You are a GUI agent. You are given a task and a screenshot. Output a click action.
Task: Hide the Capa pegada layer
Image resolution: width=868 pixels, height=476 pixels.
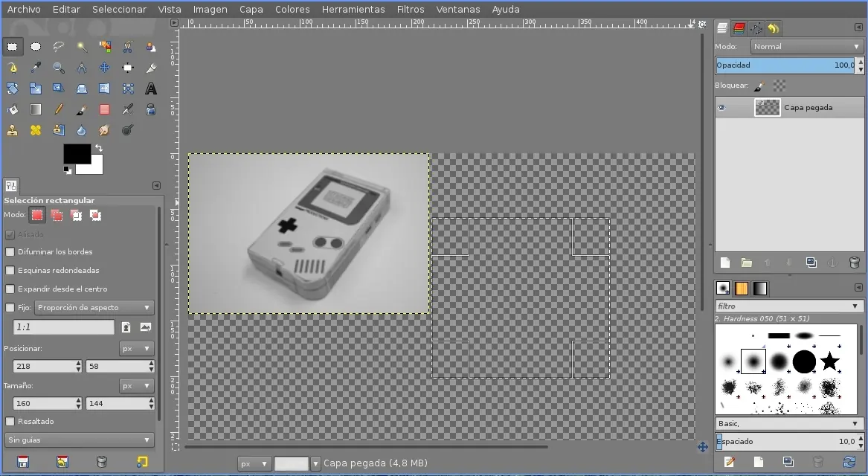[x=720, y=107]
